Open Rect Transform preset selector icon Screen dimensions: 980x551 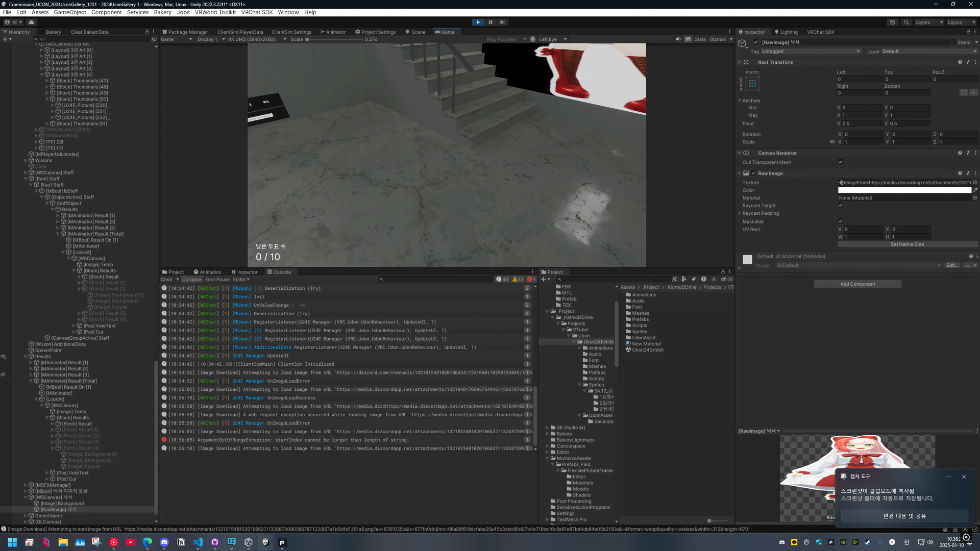(968, 62)
